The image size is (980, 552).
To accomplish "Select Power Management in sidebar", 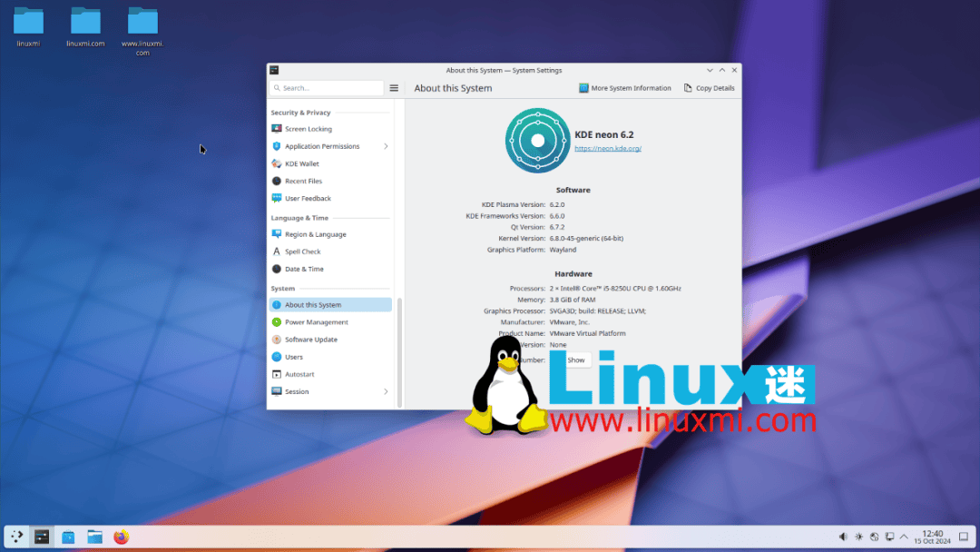I will pos(316,322).
